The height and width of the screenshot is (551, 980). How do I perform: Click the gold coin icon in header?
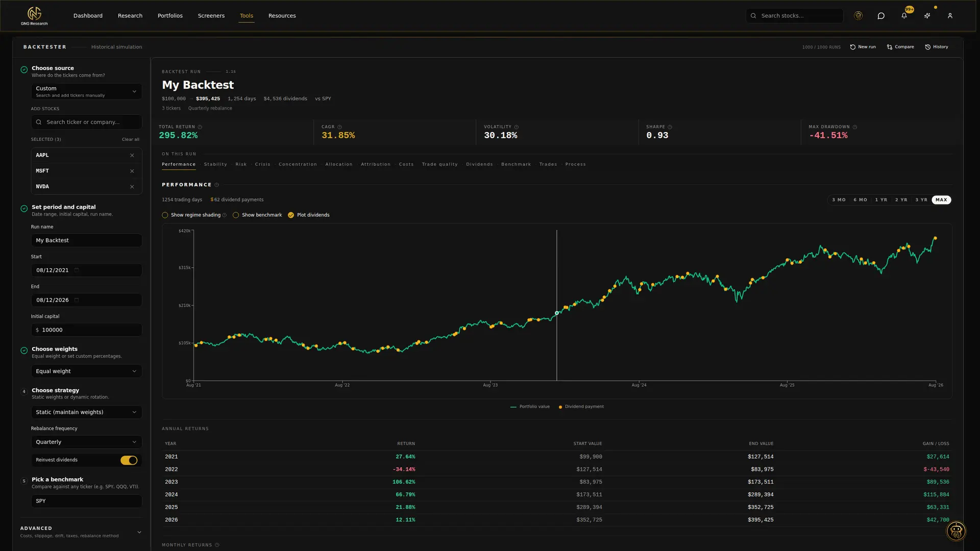coord(858,16)
